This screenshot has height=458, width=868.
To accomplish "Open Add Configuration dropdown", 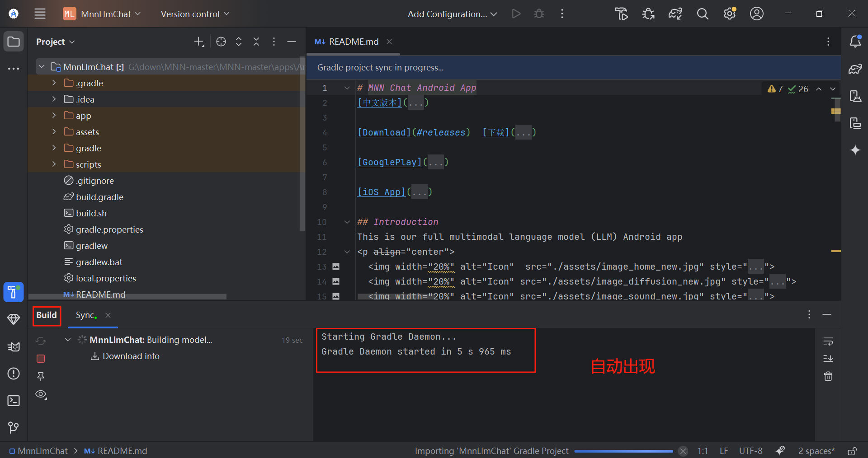I will [x=453, y=14].
